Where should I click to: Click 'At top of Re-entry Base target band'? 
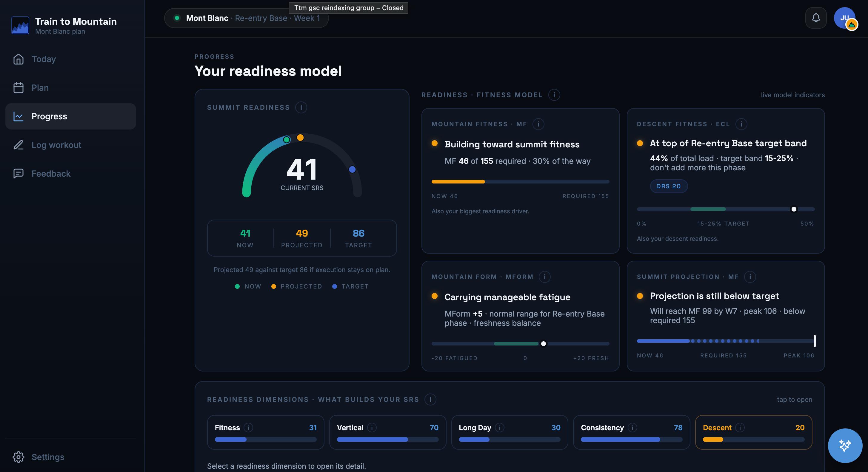click(x=728, y=143)
